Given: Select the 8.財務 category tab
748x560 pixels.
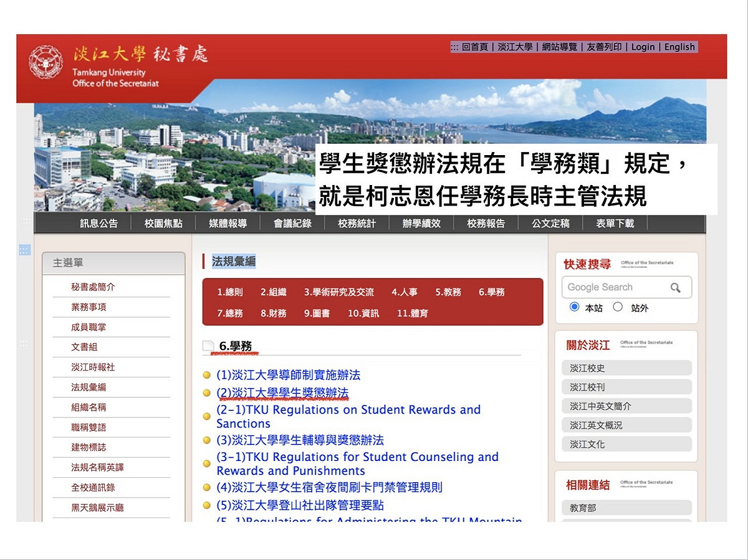Looking at the screenshot, I should click(x=274, y=313).
